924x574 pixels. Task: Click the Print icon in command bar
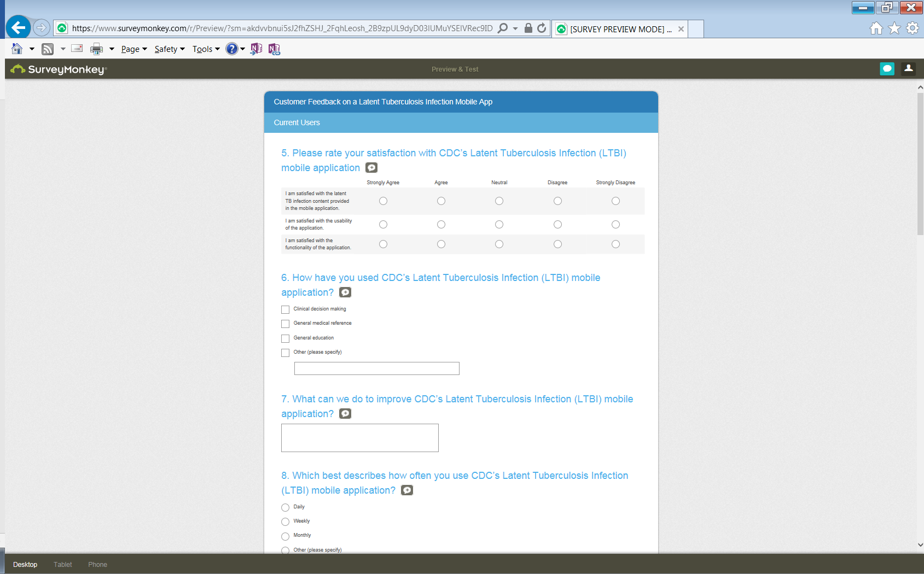tap(96, 49)
